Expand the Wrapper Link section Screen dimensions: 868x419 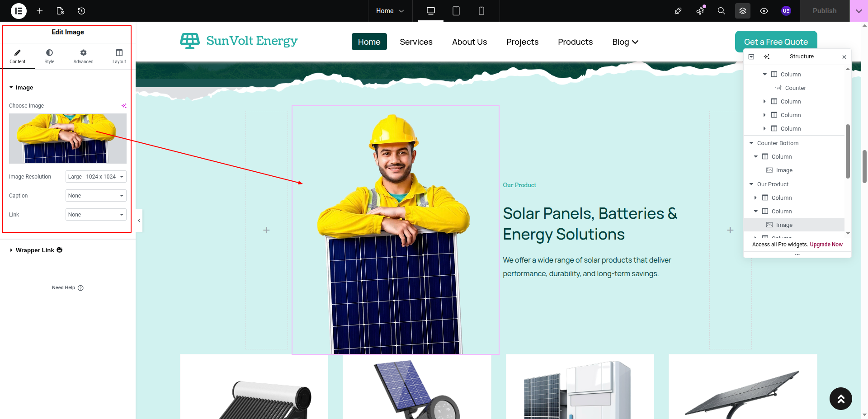(35, 250)
